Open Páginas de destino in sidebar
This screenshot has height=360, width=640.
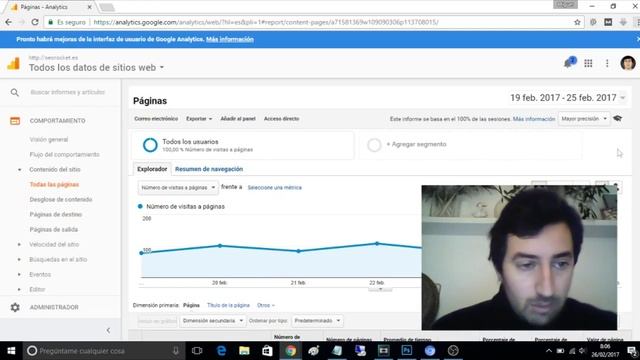(x=56, y=214)
